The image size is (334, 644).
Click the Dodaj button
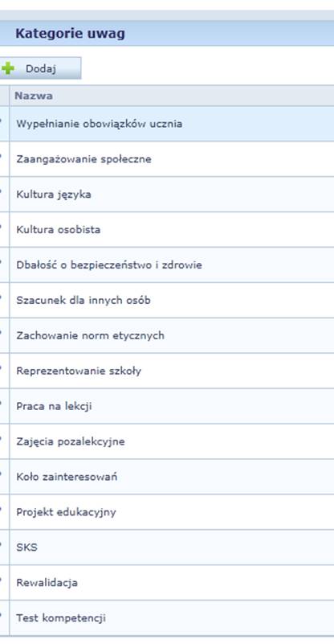pyautogui.click(x=40, y=68)
